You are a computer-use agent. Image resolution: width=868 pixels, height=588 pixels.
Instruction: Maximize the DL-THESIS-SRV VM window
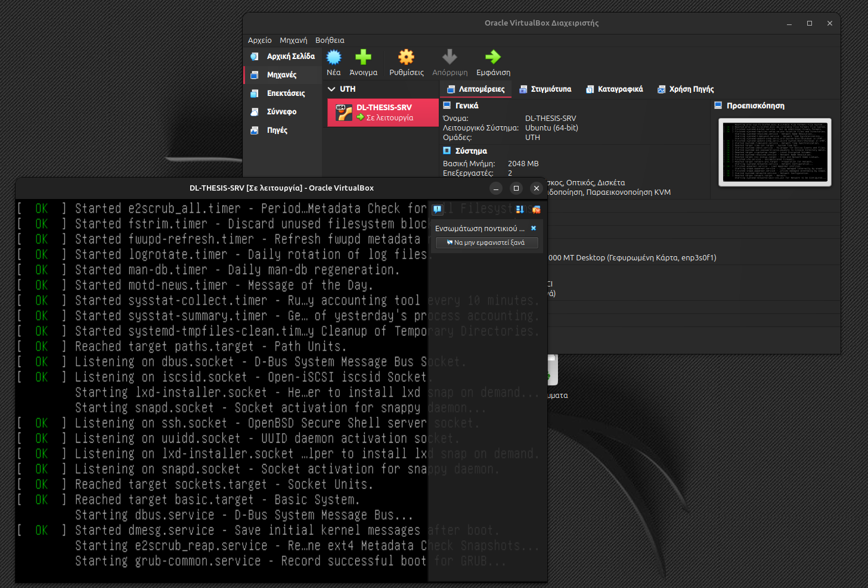click(516, 188)
